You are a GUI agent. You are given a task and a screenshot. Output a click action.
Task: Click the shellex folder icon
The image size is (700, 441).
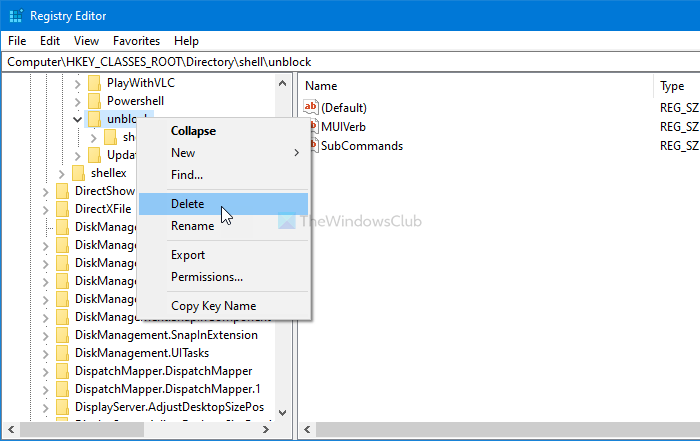coord(78,173)
